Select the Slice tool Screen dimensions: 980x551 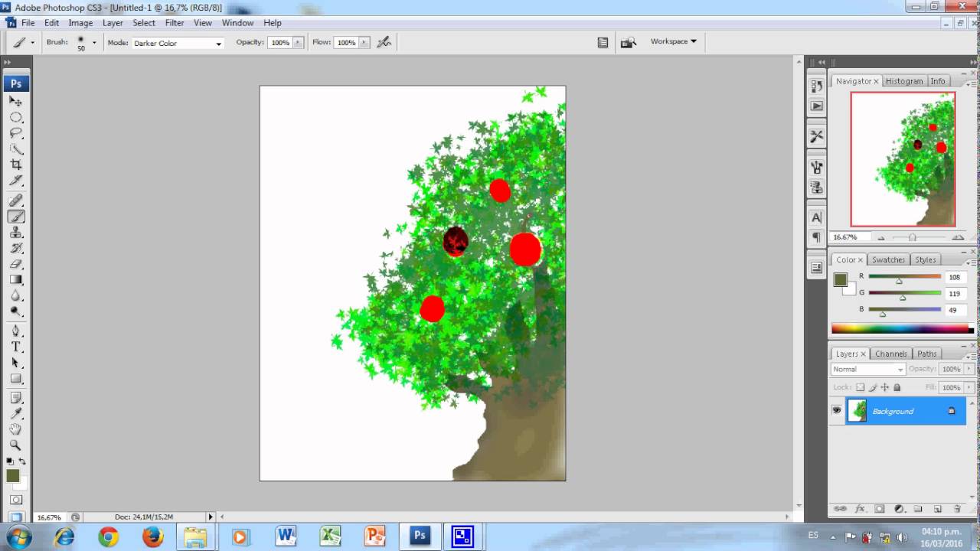[x=16, y=181]
